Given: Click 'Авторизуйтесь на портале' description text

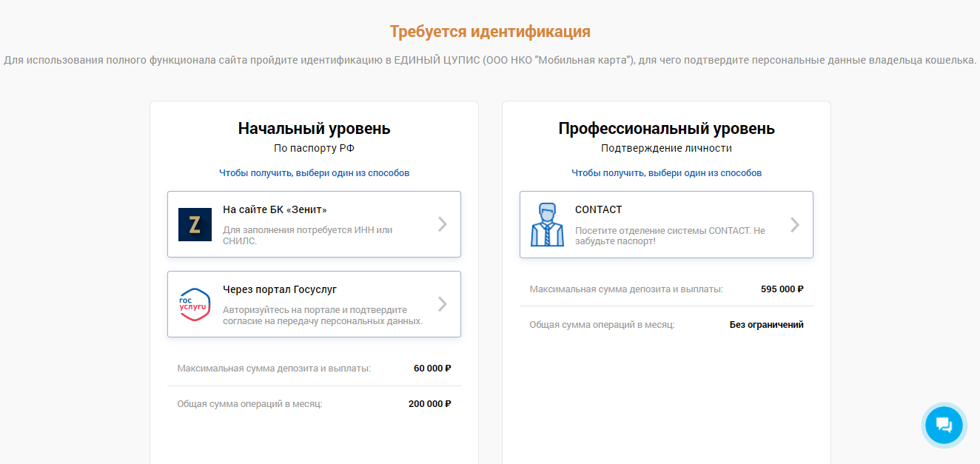Looking at the screenshot, I should pos(323,315).
